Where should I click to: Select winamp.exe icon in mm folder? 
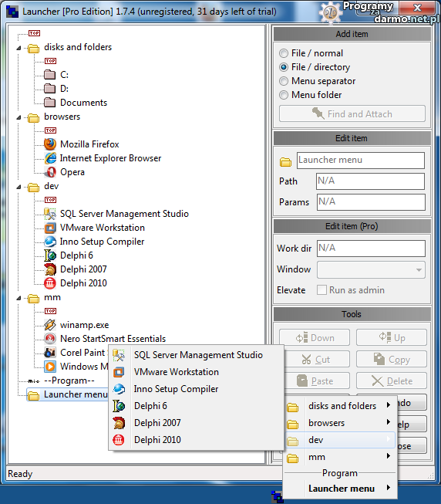tap(50, 325)
